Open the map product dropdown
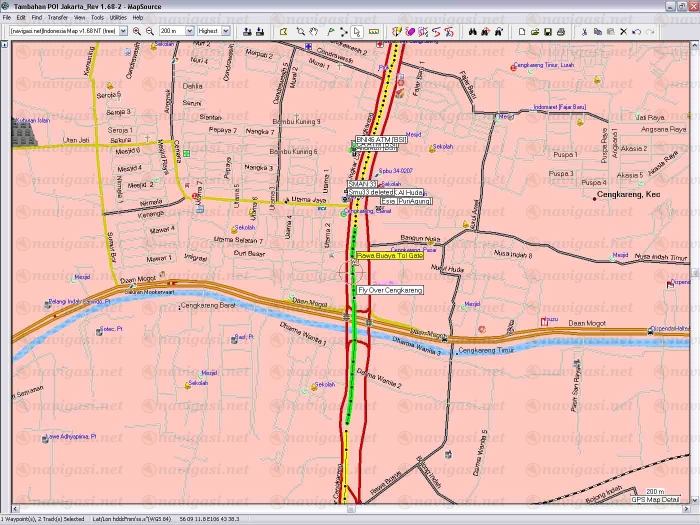This screenshot has height=525, width=700. pyautogui.click(x=125, y=31)
